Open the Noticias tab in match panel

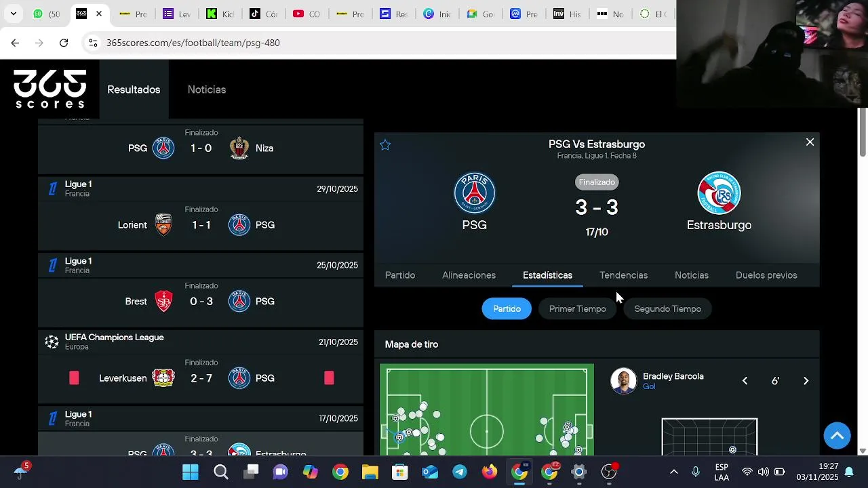click(x=692, y=275)
